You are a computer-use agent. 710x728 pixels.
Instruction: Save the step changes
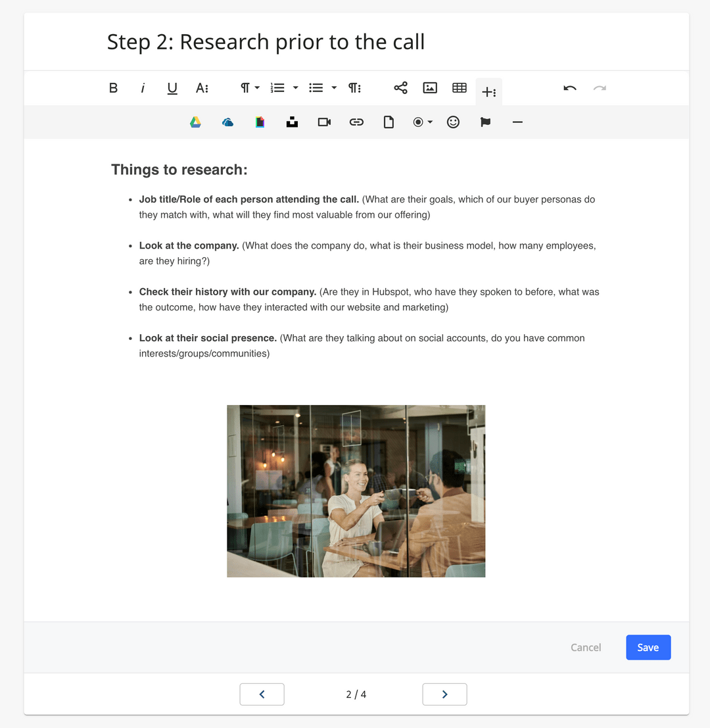[648, 647]
